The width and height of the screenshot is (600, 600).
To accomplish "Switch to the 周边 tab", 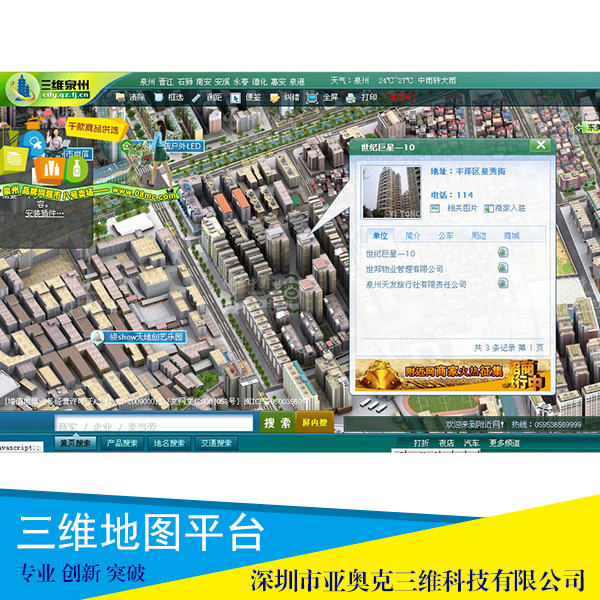I will 479,236.
